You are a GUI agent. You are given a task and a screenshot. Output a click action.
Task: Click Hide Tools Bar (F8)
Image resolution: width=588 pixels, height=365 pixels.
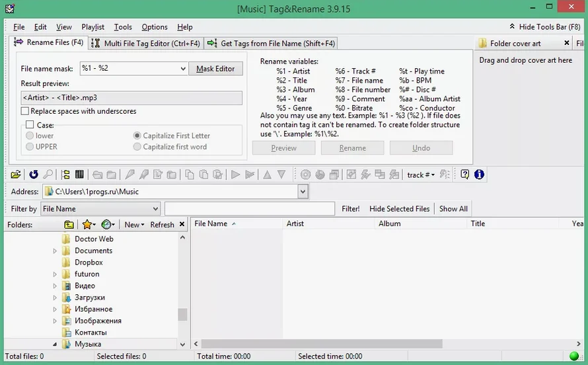tap(544, 27)
